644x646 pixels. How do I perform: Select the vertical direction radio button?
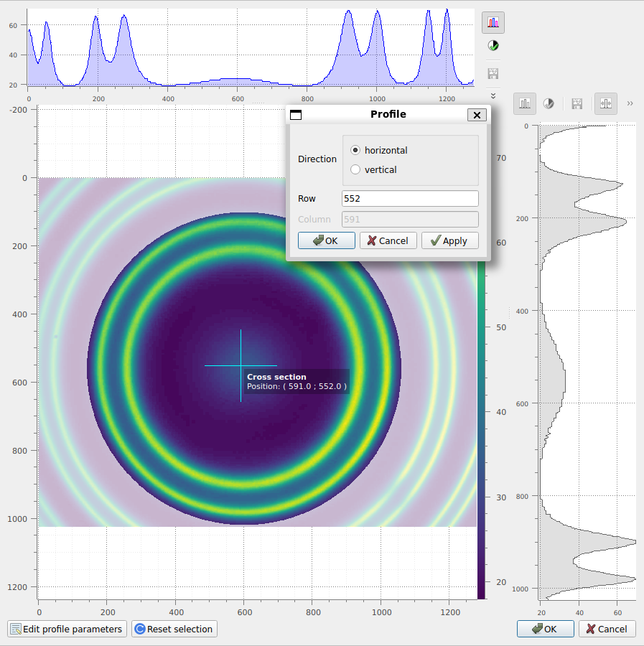[355, 169]
